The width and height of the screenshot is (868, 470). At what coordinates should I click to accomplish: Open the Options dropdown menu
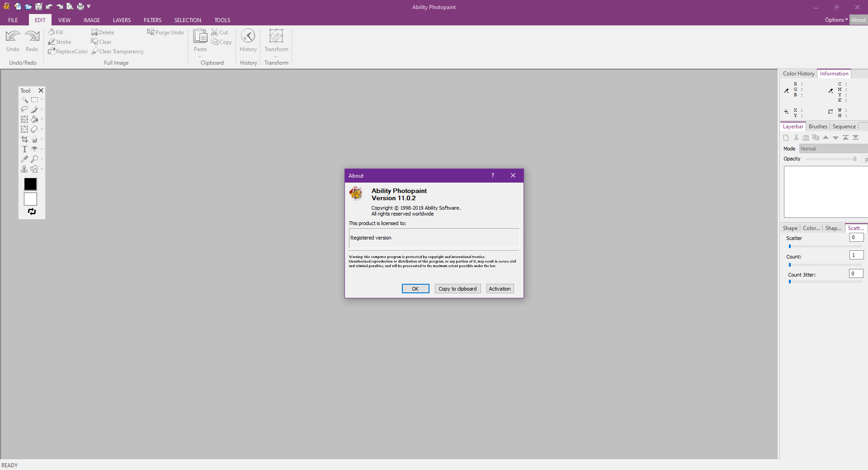pyautogui.click(x=836, y=20)
